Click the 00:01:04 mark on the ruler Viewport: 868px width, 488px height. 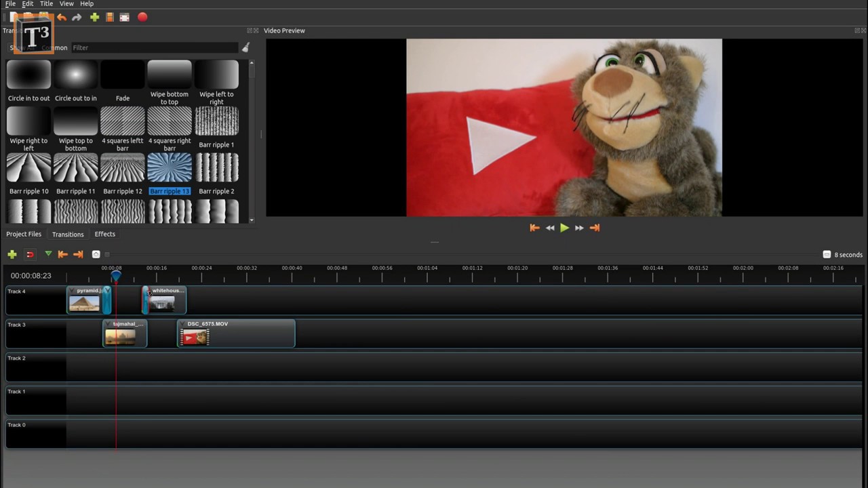click(427, 268)
